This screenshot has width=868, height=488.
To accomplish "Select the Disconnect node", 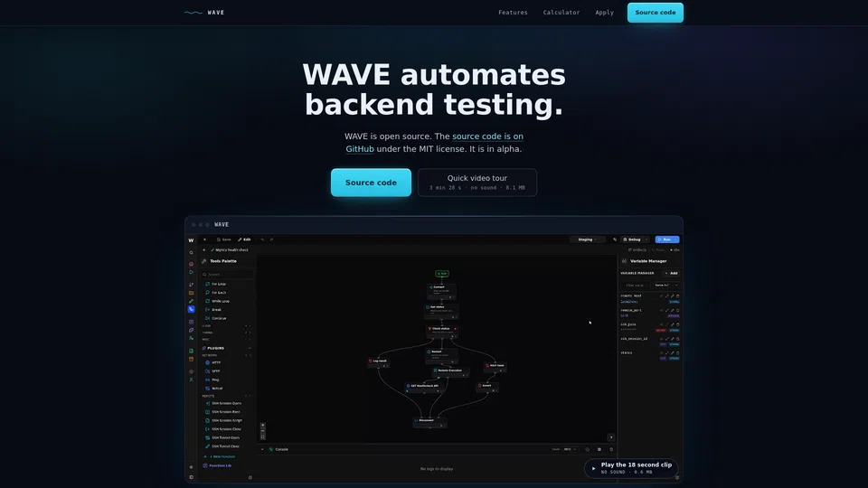I will point(429,422).
